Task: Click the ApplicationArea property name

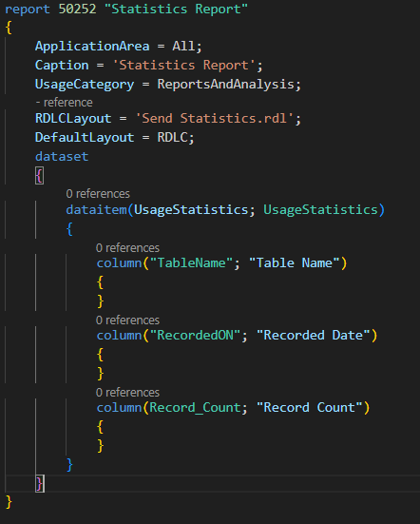Action: click(x=92, y=46)
